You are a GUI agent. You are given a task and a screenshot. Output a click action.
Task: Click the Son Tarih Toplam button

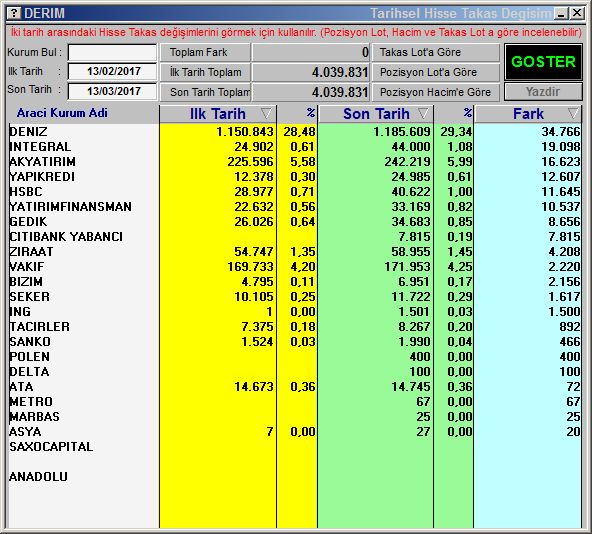point(205,92)
